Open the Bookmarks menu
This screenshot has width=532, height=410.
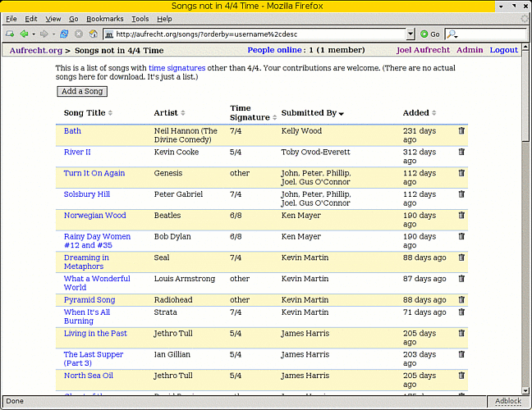click(104, 18)
